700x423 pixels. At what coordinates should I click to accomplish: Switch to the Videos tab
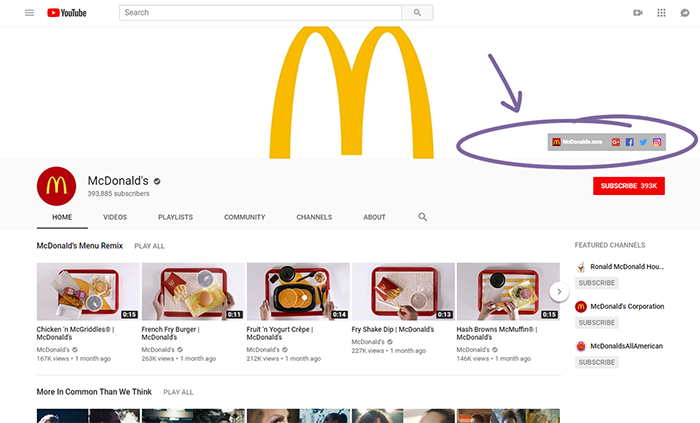pos(115,217)
